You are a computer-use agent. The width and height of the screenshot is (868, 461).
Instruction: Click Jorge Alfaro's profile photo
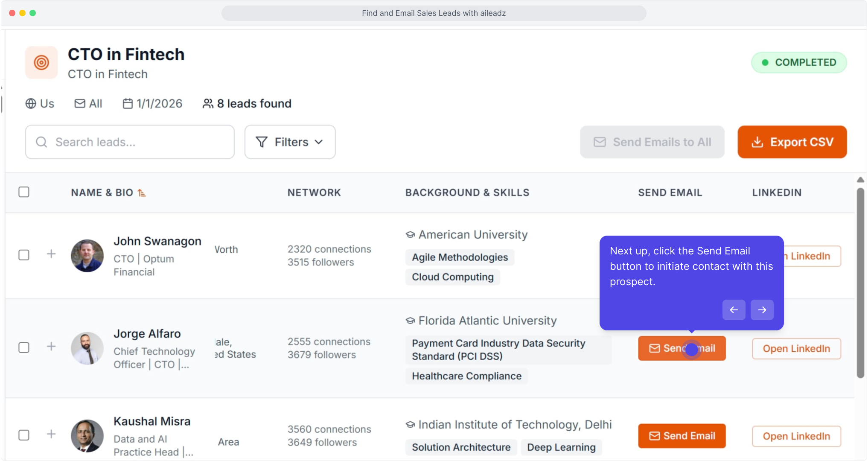pos(87,348)
